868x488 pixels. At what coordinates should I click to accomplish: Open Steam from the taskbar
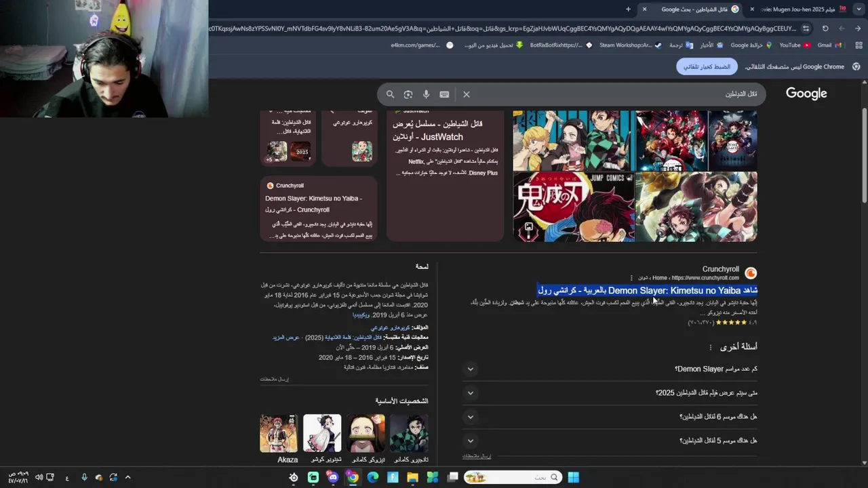(x=294, y=477)
